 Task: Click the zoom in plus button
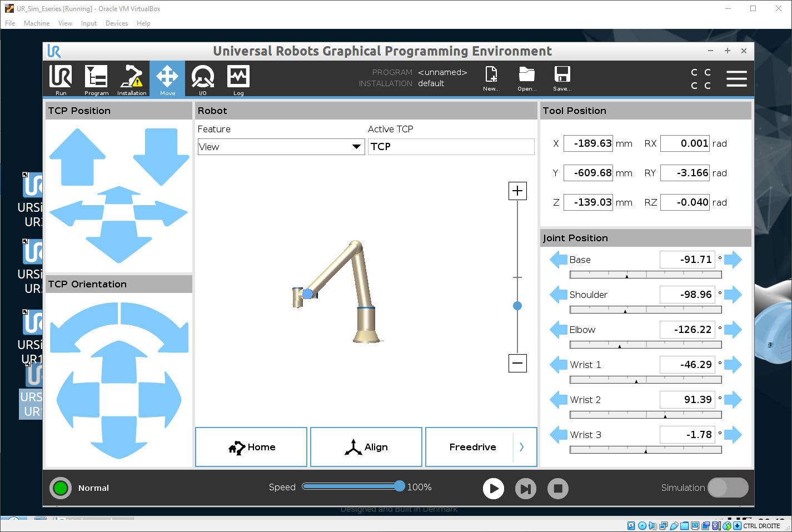pyautogui.click(x=517, y=191)
